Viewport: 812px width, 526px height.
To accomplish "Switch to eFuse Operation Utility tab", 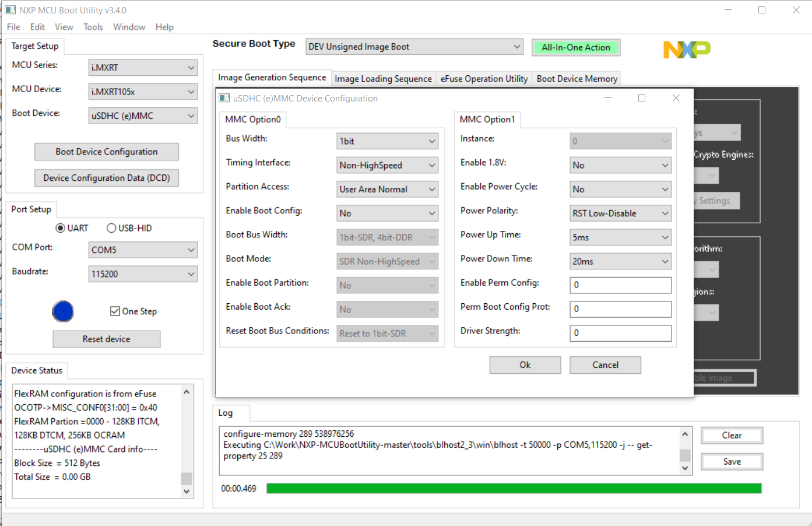I will coord(484,79).
